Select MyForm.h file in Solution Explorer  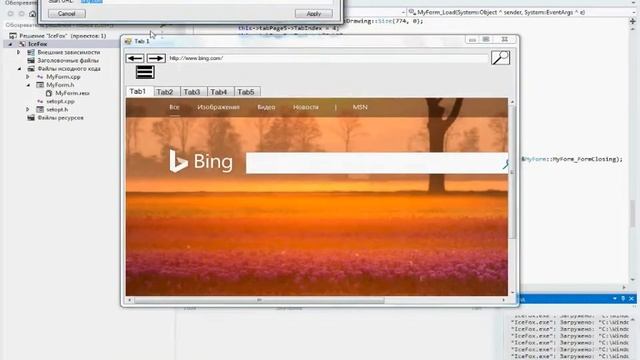60,85
